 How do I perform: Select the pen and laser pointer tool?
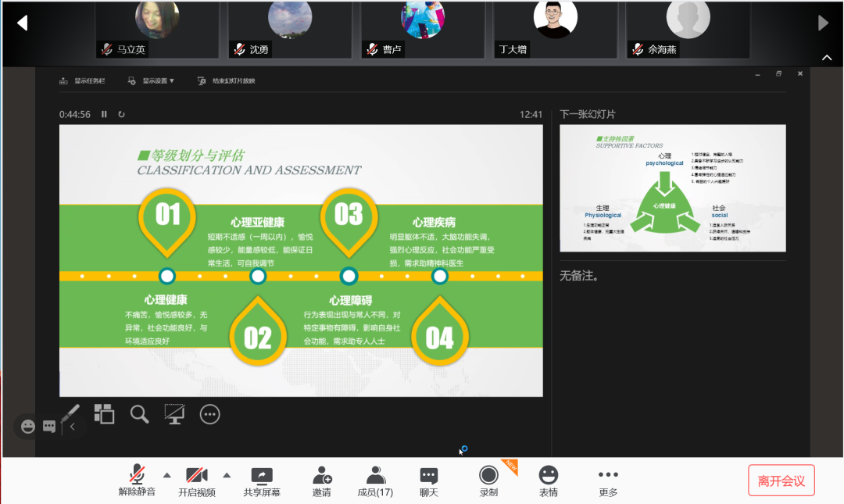[71, 413]
